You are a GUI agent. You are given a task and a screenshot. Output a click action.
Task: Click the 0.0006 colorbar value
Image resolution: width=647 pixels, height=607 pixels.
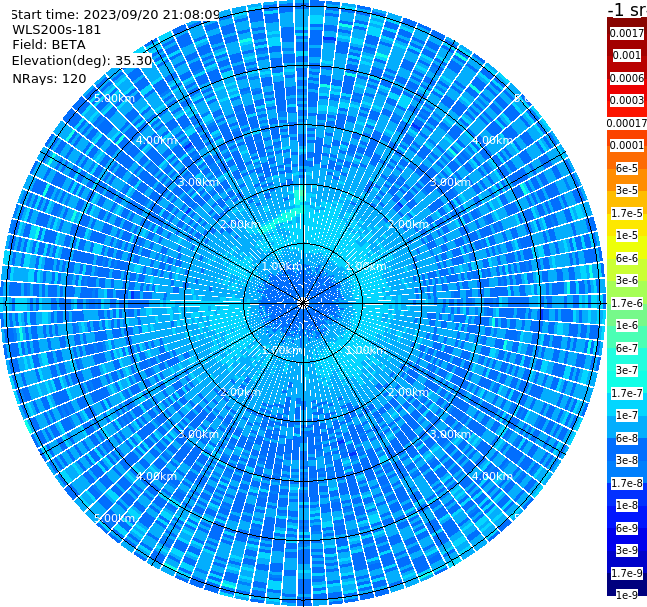coord(627,78)
